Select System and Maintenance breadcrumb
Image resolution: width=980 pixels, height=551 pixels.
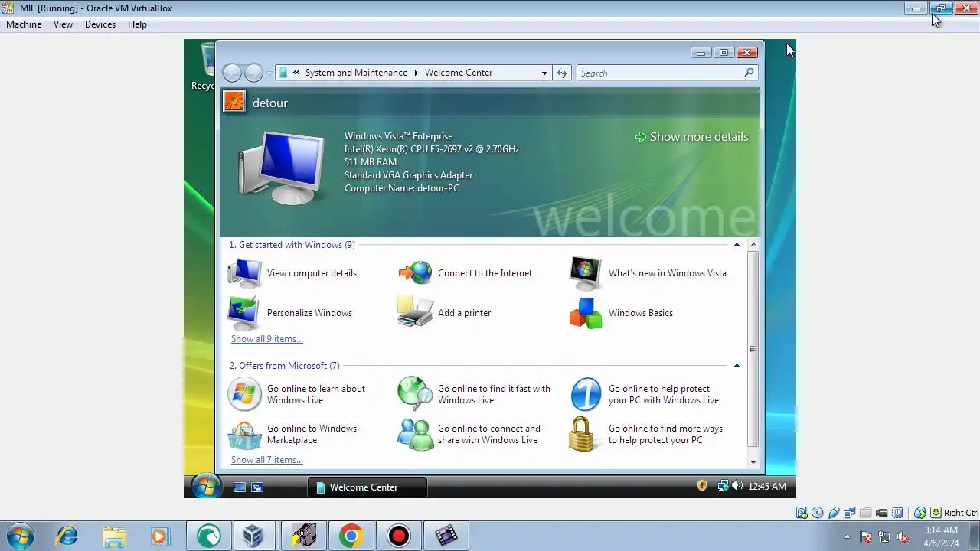356,73
